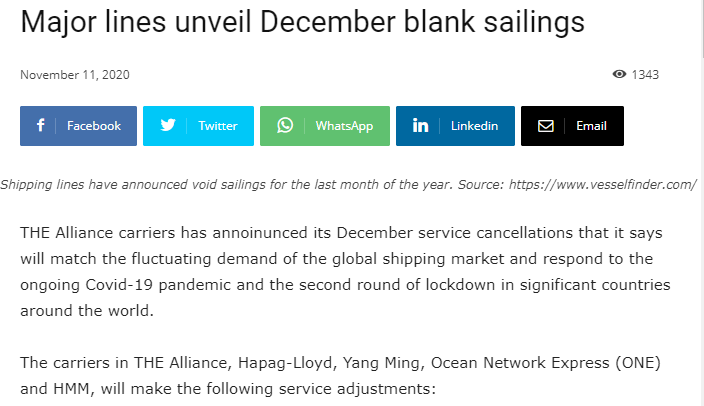Screen dimensions: 704x406
Task: Click the article headline about blank sailings
Action: tap(302, 22)
